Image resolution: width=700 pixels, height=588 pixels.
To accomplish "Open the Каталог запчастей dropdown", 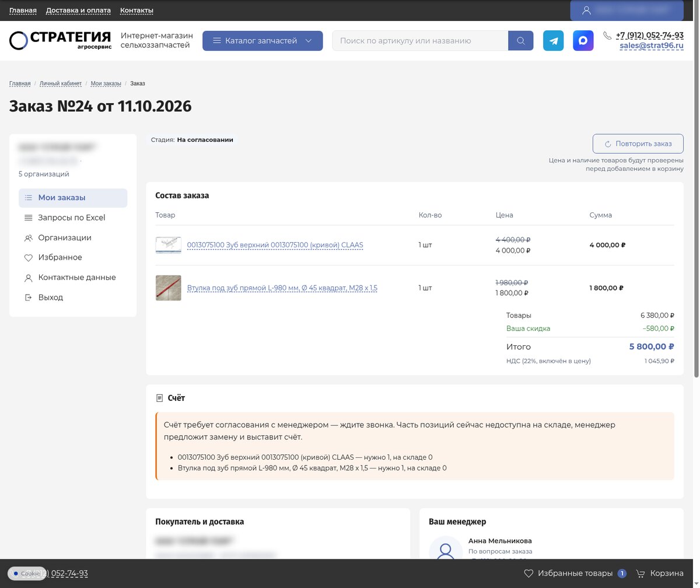I will click(x=262, y=41).
